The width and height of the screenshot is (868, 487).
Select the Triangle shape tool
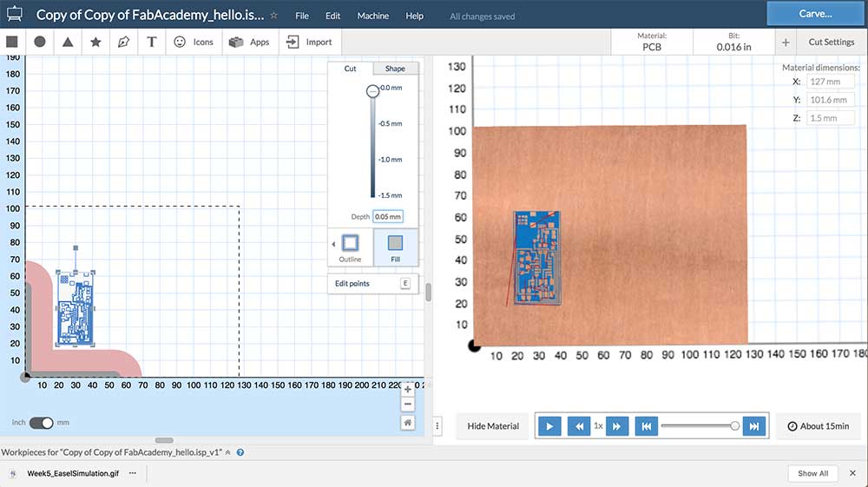[x=68, y=42]
